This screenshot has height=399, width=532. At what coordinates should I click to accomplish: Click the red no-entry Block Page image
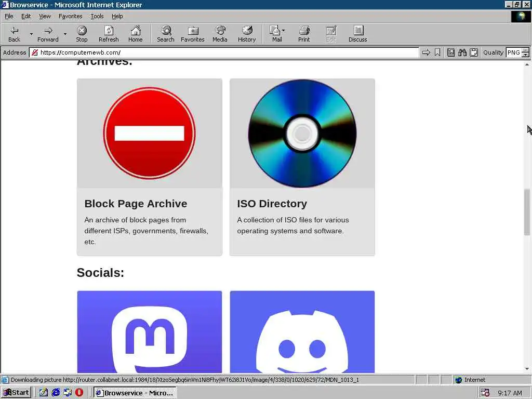pyautogui.click(x=149, y=133)
